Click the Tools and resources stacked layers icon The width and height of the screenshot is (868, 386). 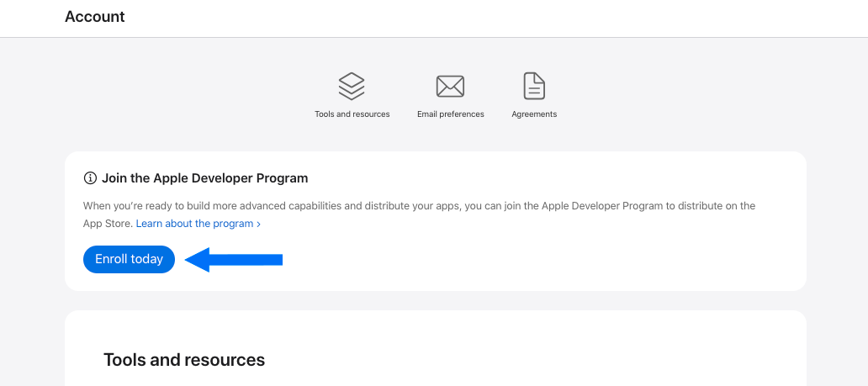[x=352, y=86]
